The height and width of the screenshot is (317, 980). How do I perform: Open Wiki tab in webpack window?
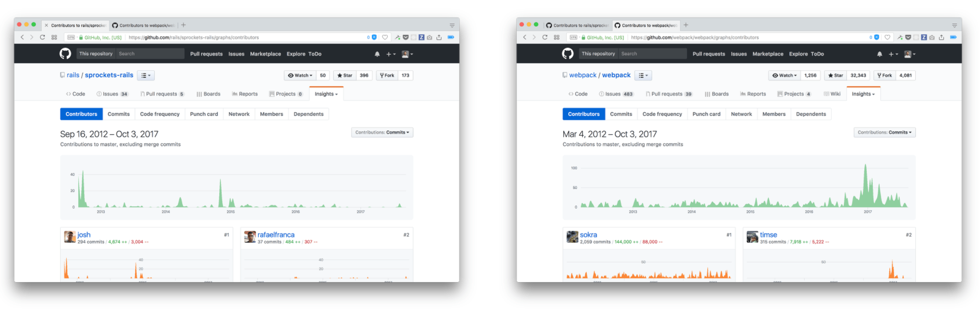(x=832, y=94)
